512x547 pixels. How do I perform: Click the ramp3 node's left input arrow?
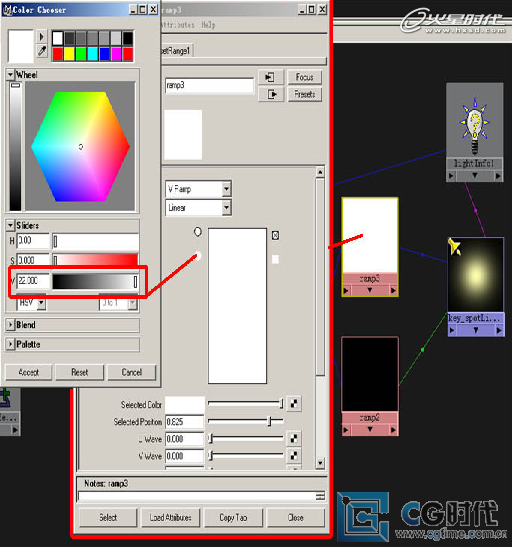[x=346, y=290]
